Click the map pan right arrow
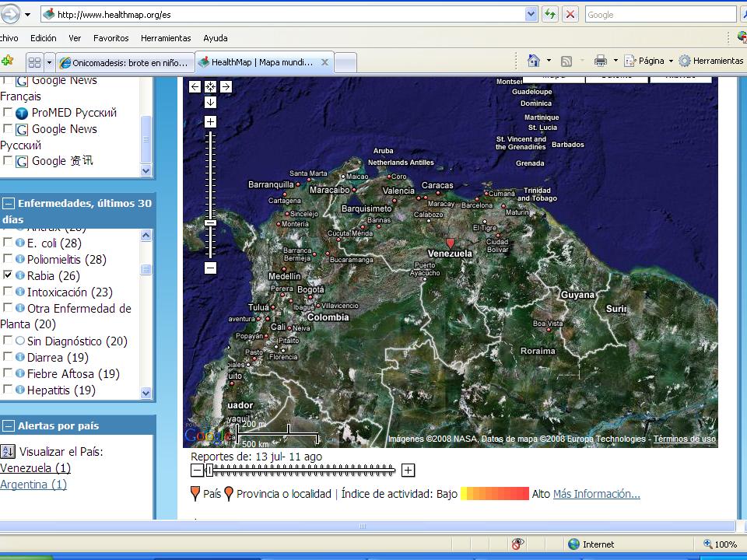This screenshot has width=747, height=560. (x=226, y=87)
